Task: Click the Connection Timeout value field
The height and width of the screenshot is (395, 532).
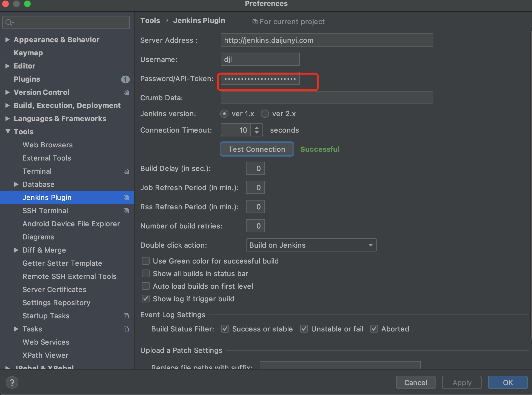Action: tap(236, 130)
